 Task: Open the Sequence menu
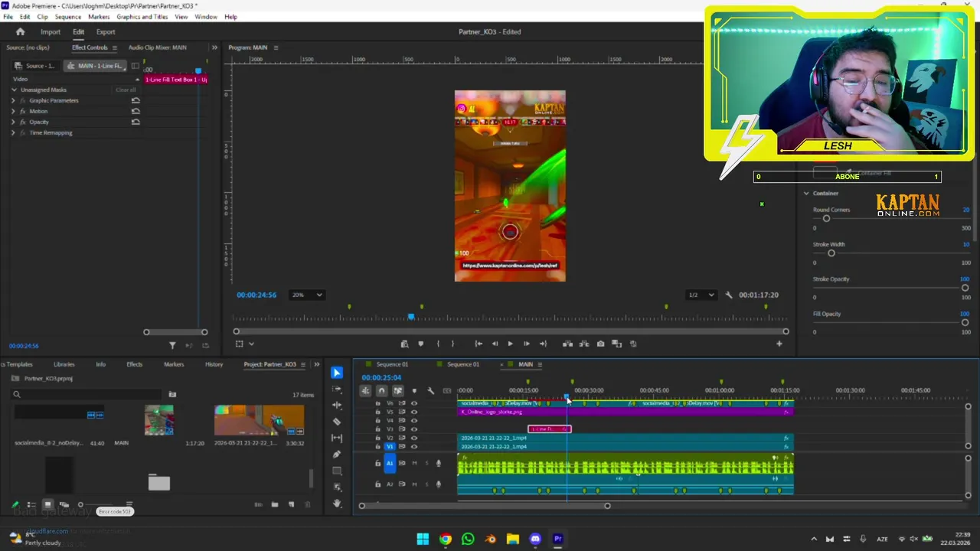[x=68, y=17]
